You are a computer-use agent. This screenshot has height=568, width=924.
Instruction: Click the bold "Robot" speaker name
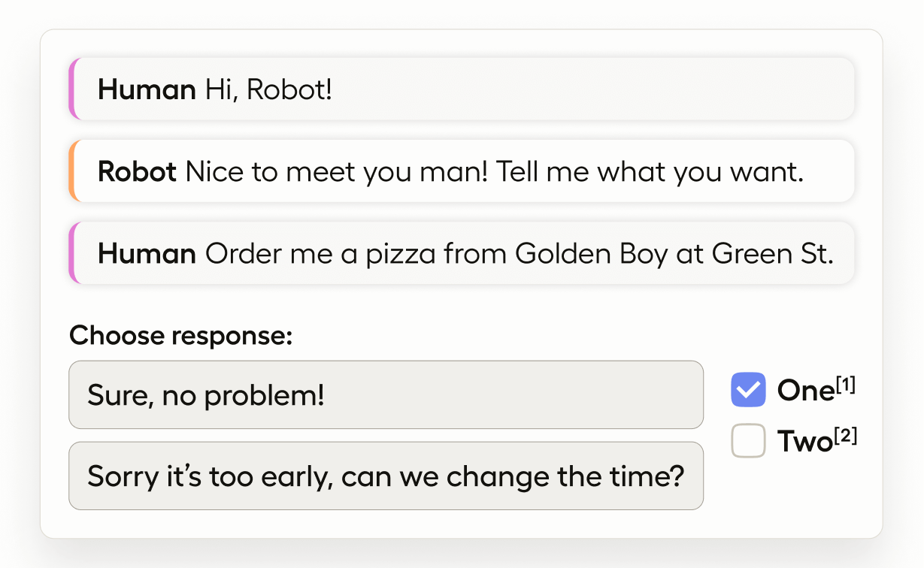coord(137,172)
